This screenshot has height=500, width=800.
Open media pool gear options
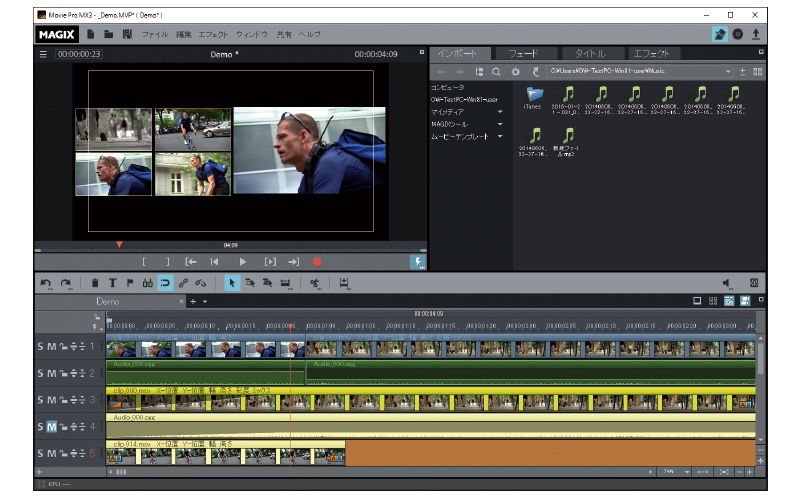point(516,72)
